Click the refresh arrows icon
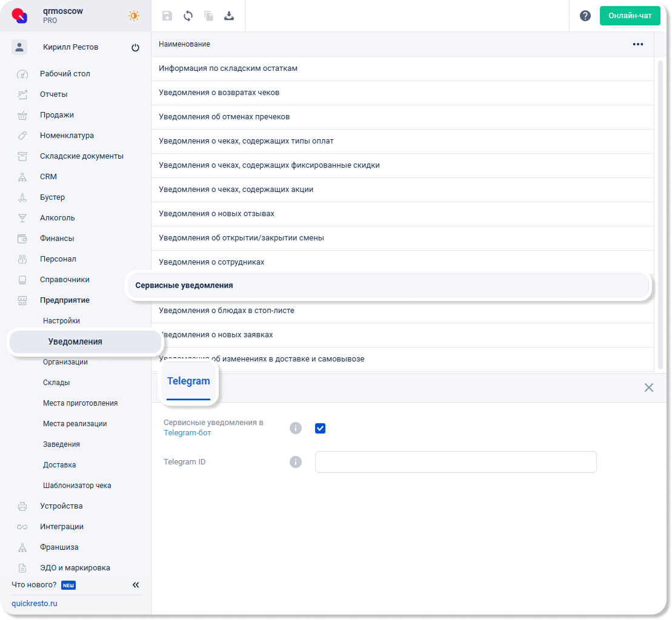This screenshot has height=620, width=672. click(x=188, y=16)
